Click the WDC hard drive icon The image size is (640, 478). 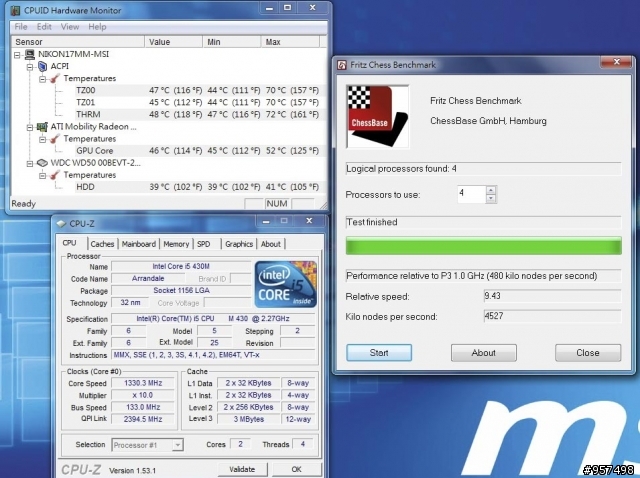point(42,163)
